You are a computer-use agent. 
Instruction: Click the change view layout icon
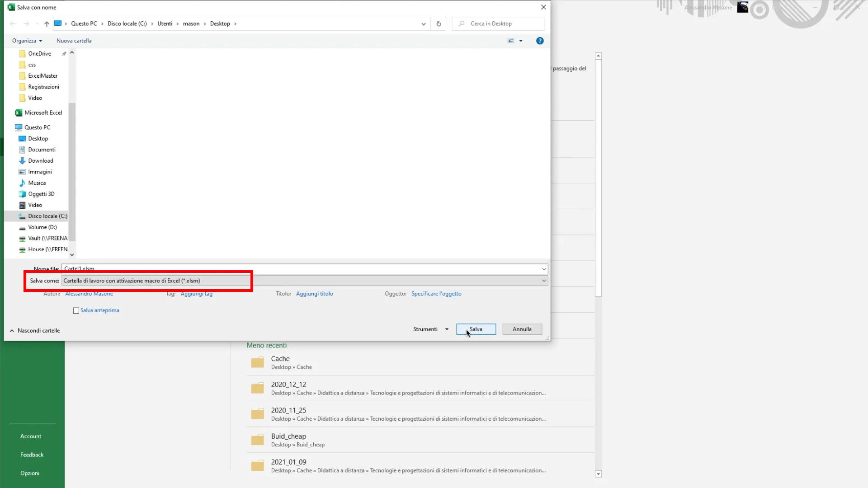click(x=511, y=41)
